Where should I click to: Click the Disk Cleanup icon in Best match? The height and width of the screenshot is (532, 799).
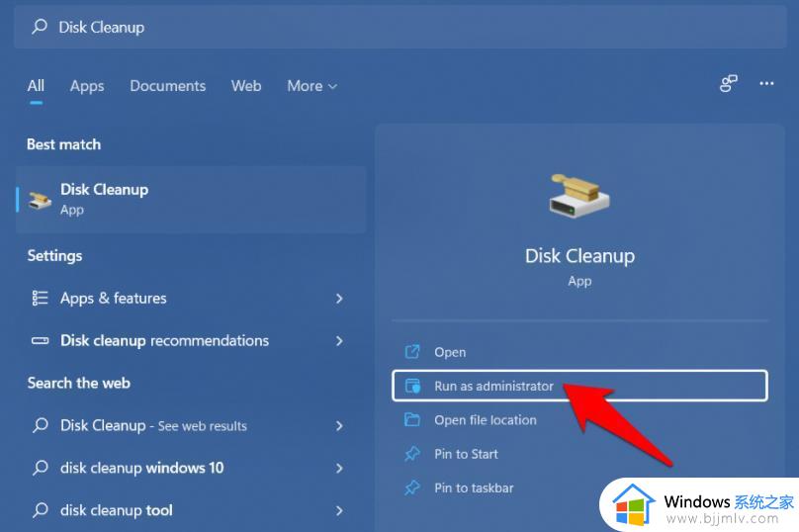40,200
